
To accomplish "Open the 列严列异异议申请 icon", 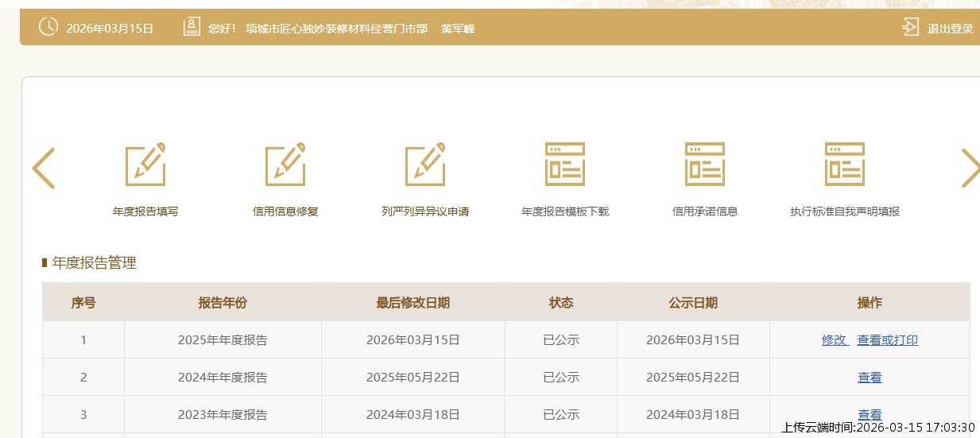I will [x=425, y=165].
